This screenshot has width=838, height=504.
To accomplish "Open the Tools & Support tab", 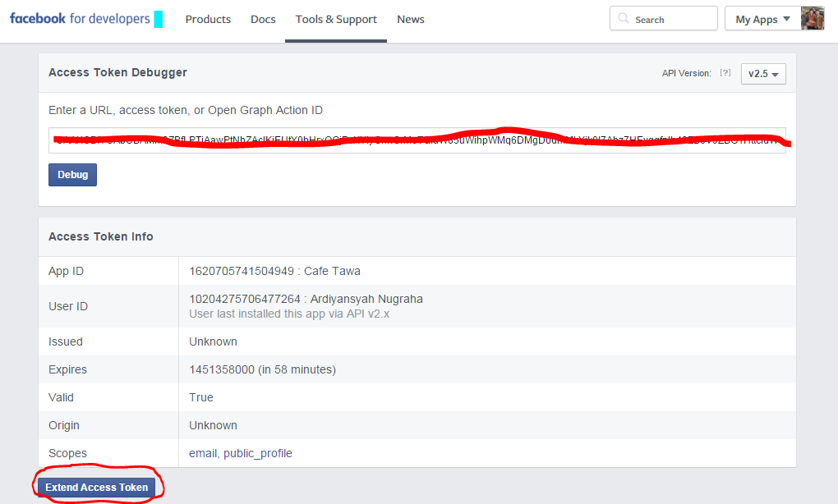I will pos(336,19).
